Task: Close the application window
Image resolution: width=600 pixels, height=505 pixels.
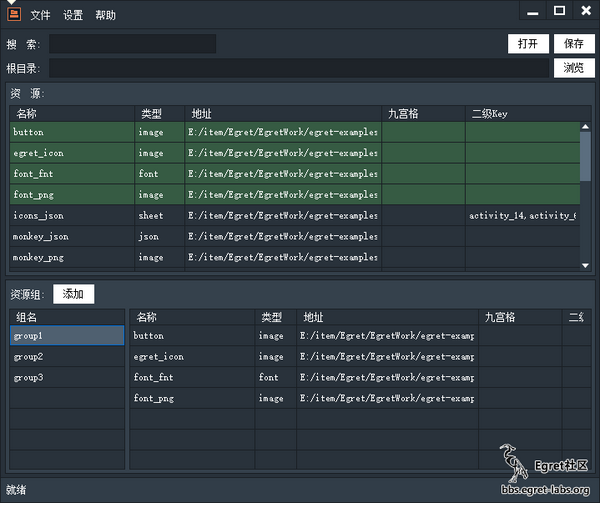Action: (x=586, y=11)
